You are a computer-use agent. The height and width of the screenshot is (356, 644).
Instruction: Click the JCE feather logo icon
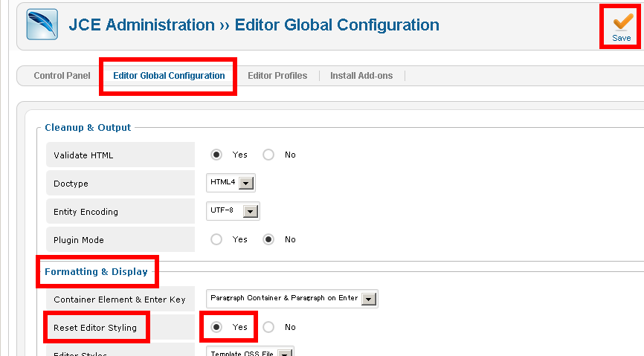point(42,25)
